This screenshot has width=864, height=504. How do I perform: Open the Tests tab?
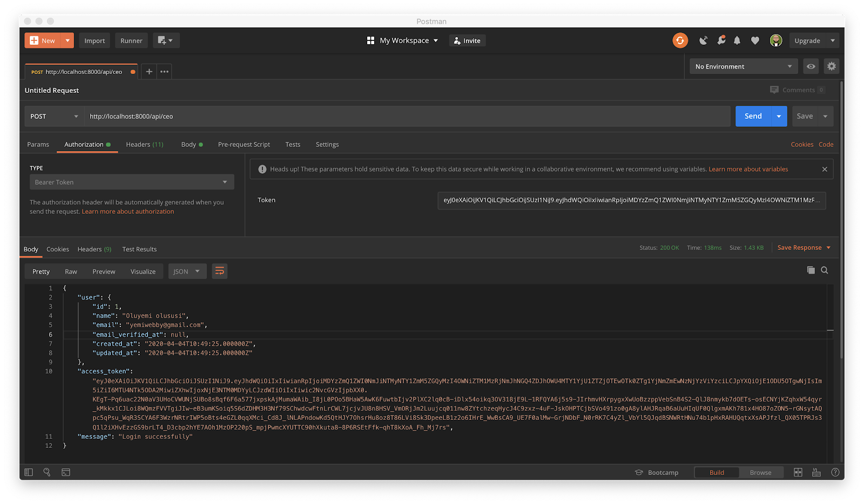click(x=293, y=145)
